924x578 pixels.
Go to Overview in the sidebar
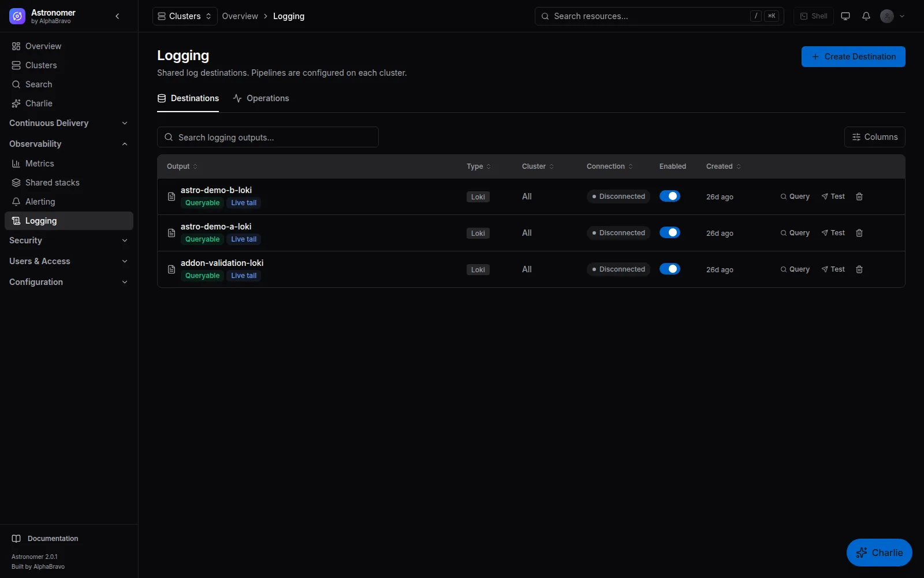point(69,46)
